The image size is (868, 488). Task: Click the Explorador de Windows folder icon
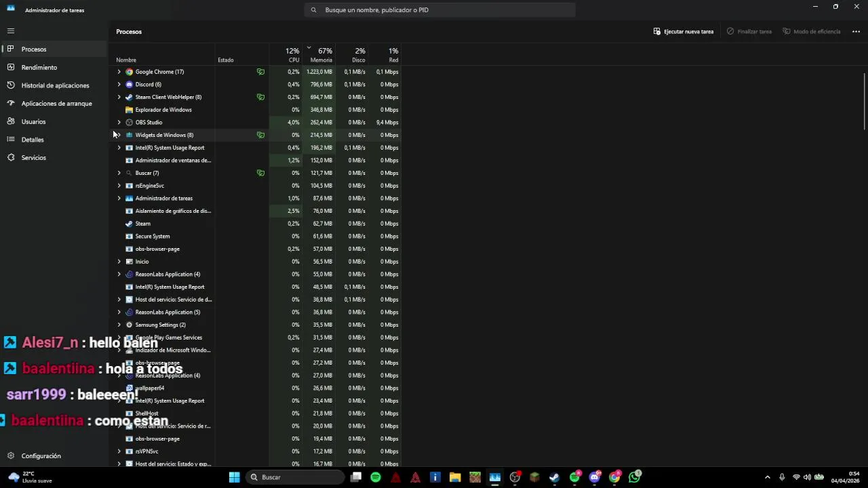click(x=129, y=110)
